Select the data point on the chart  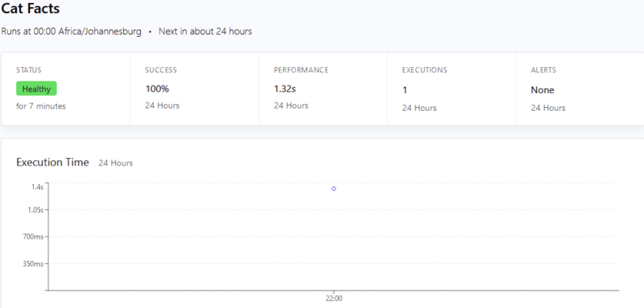click(333, 188)
